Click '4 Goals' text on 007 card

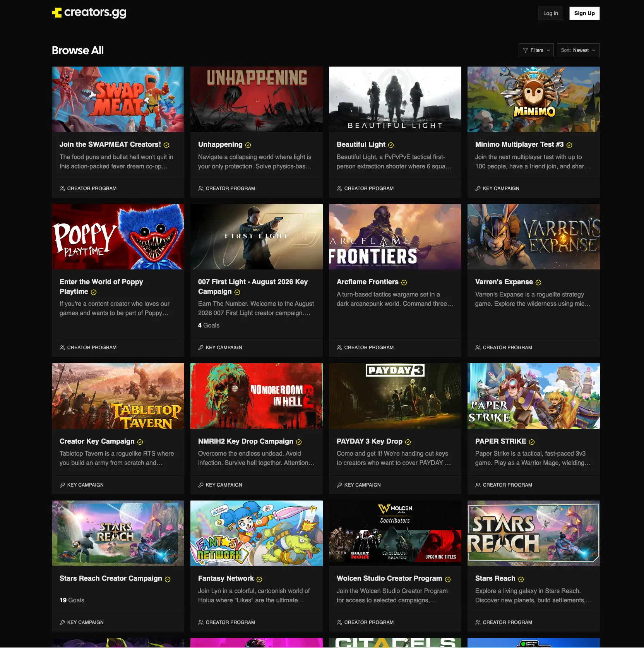click(x=209, y=326)
